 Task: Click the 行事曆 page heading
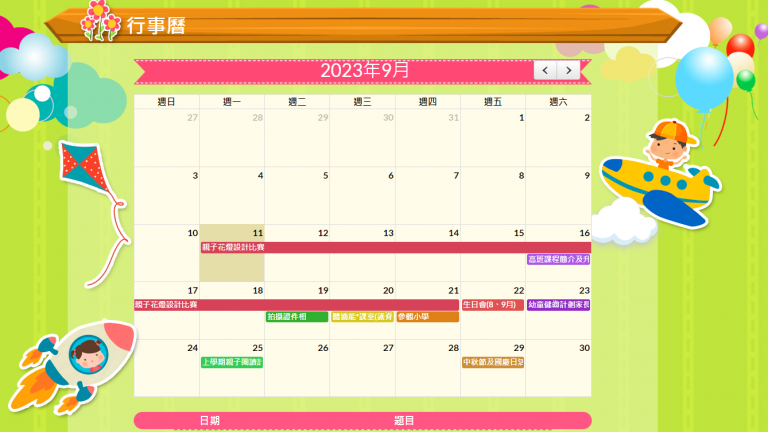coord(156,25)
